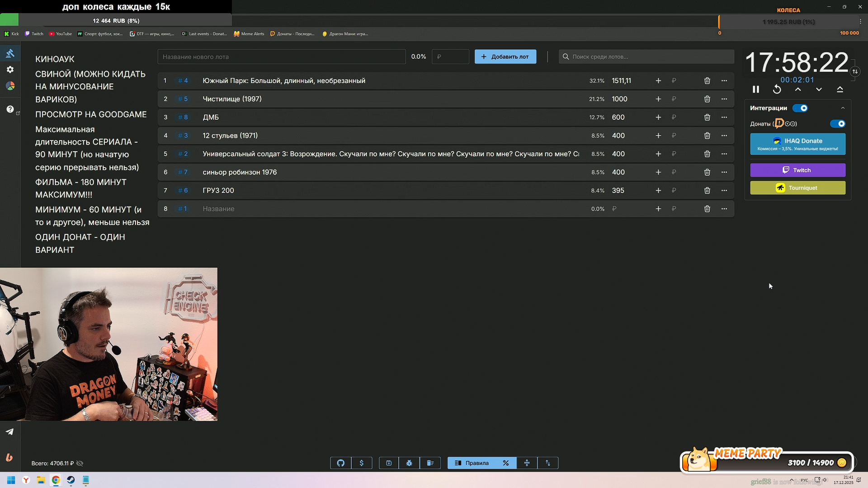Open the more options menu for Чистилище (1997)
This screenshot has width=868, height=488.
tap(724, 99)
